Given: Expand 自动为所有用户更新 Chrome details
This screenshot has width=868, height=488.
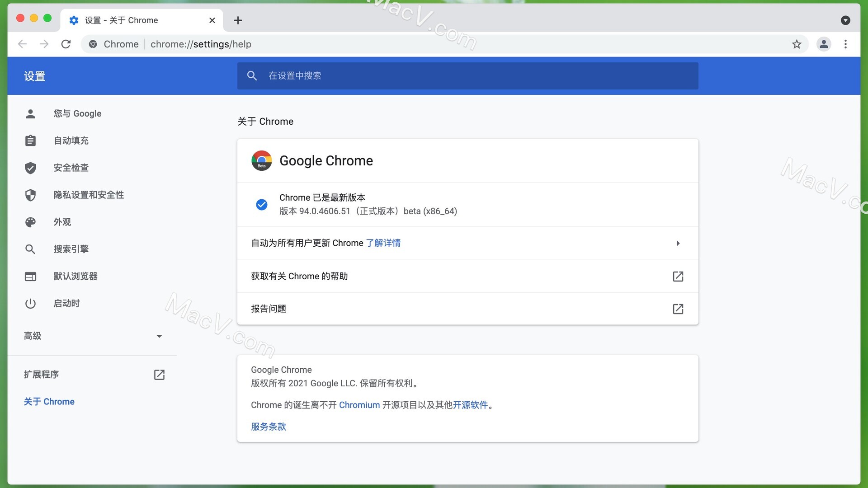Looking at the screenshot, I should tap(678, 243).
